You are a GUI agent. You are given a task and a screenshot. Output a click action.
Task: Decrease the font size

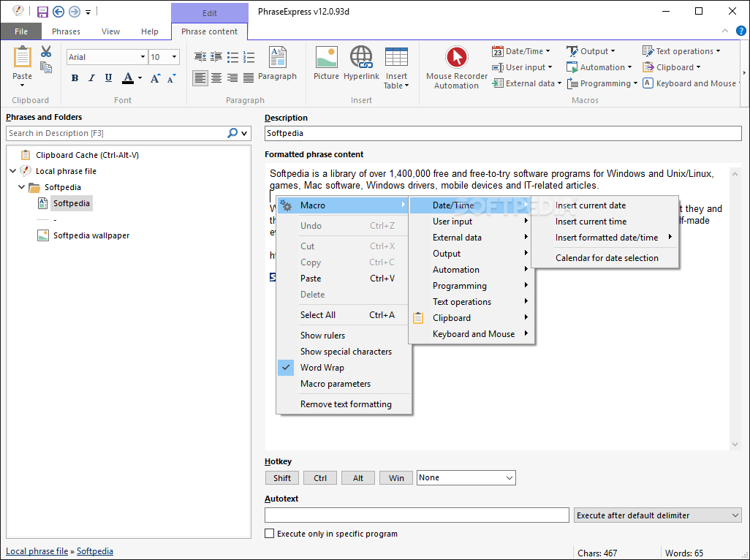[171, 78]
